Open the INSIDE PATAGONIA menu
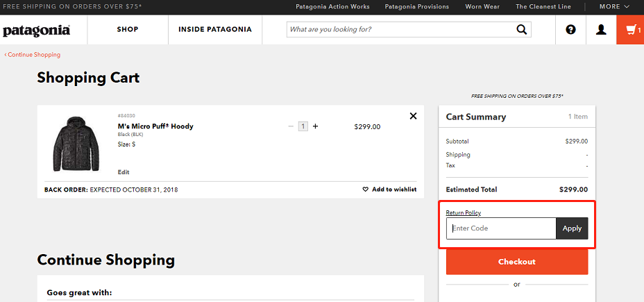 pos(215,30)
